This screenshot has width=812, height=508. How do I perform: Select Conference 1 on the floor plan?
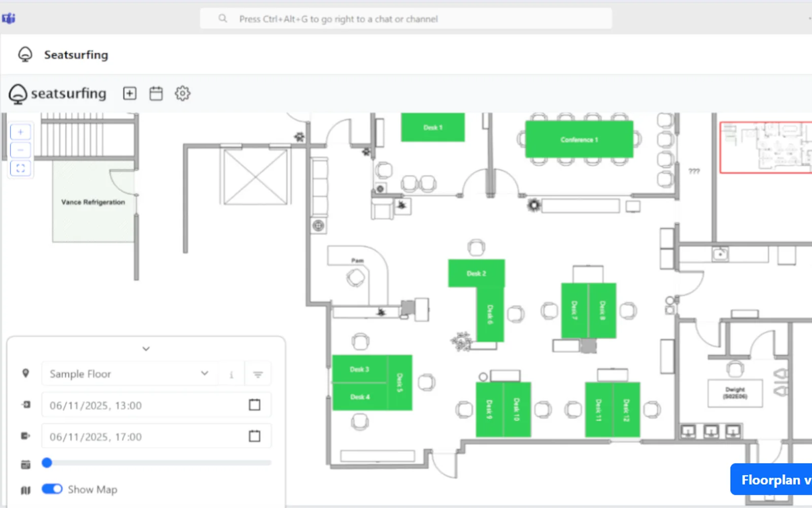coord(579,139)
